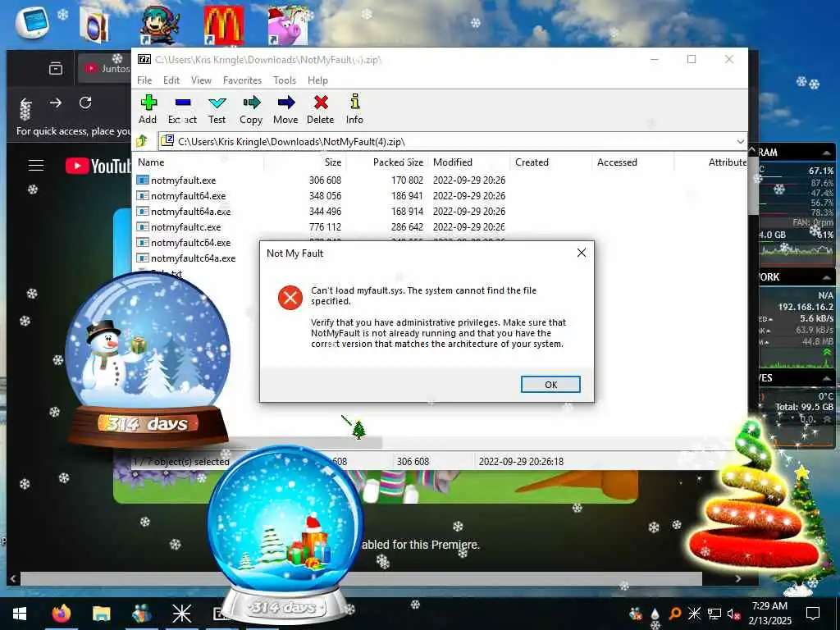Collapse the Drives section of the sidebar gadget

coord(827,378)
